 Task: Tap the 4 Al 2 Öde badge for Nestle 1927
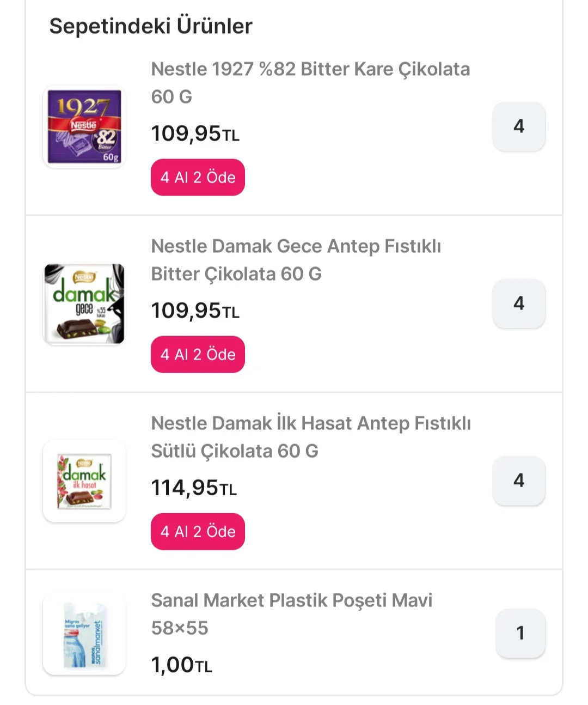click(x=198, y=178)
